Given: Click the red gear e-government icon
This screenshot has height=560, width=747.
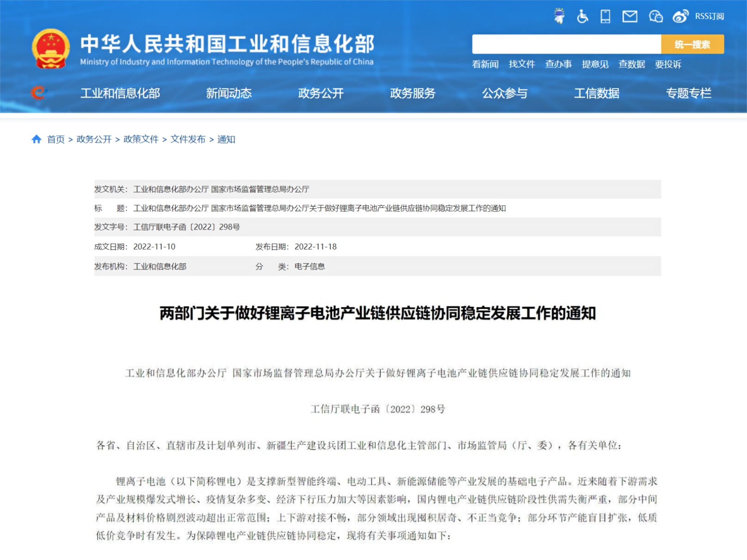Looking at the screenshot, I should tap(39, 93).
